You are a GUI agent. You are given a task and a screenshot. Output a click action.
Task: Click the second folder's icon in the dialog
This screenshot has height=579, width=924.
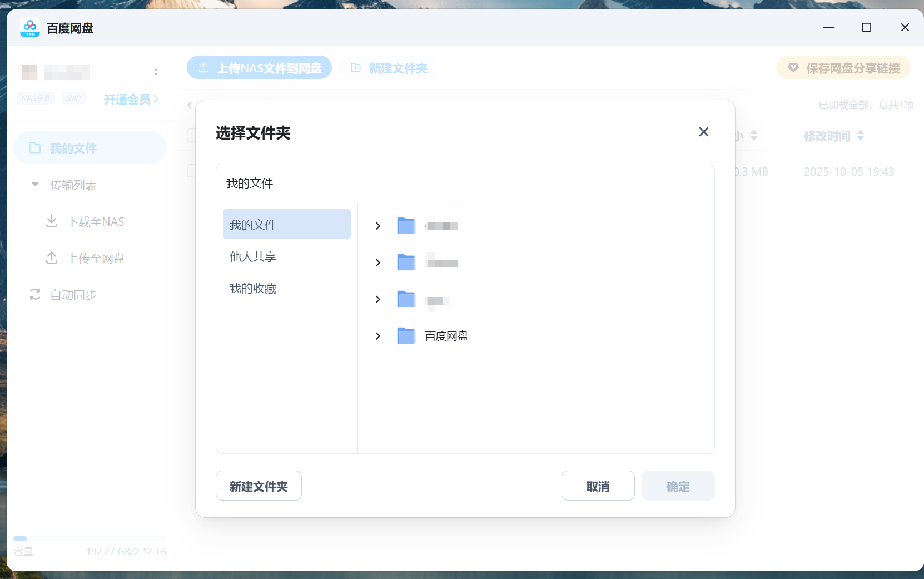pos(406,262)
